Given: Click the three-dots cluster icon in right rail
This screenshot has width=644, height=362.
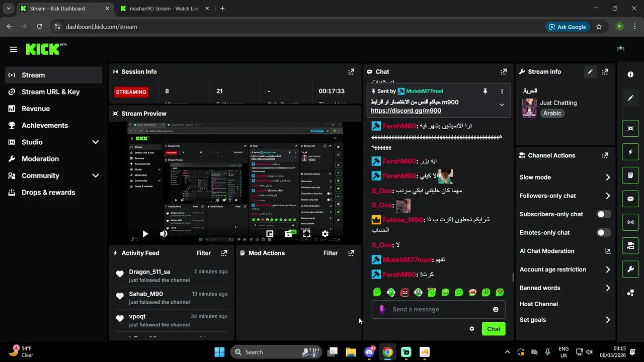Looking at the screenshot, I should 630,293.
